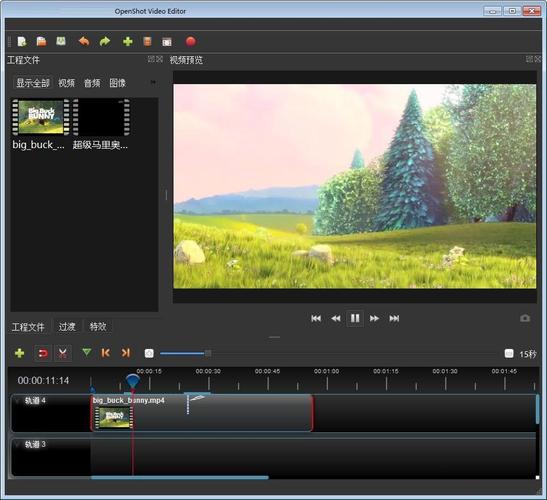Import files with the top green plus icon
Image resolution: width=547 pixels, height=500 pixels.
pyautogui.click(x=128, y=42)
